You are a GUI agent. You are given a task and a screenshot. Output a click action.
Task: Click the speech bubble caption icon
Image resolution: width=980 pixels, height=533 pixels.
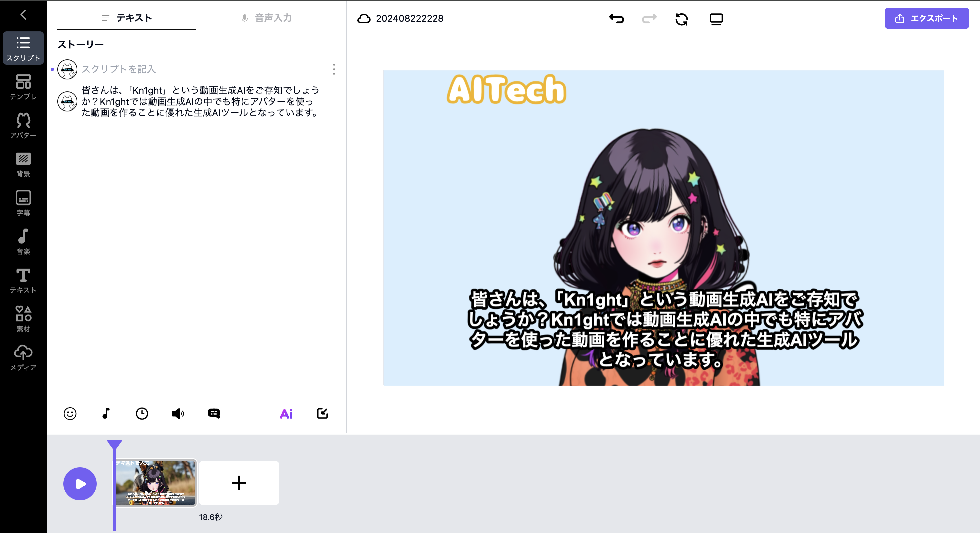click(214, 414)
